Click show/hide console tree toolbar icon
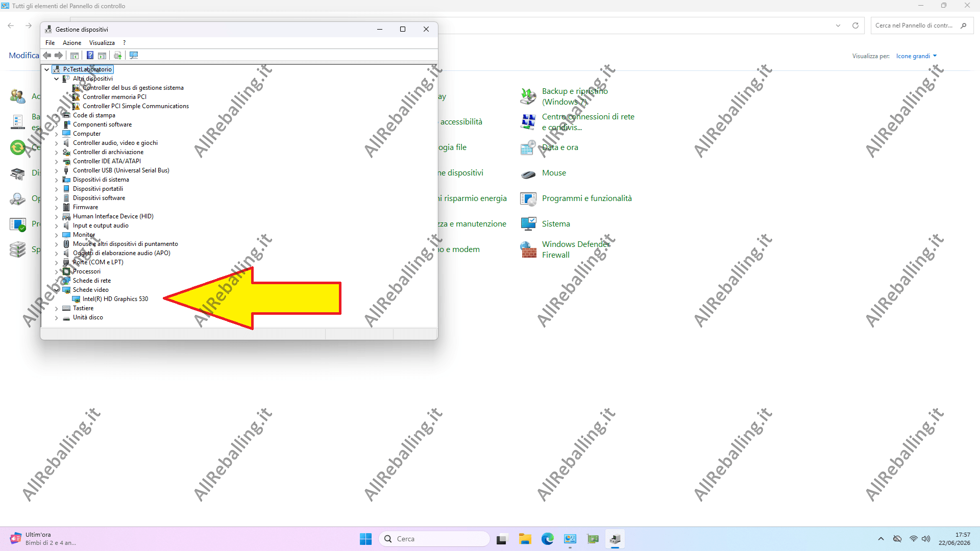980x551 pixels. [75, 55]
